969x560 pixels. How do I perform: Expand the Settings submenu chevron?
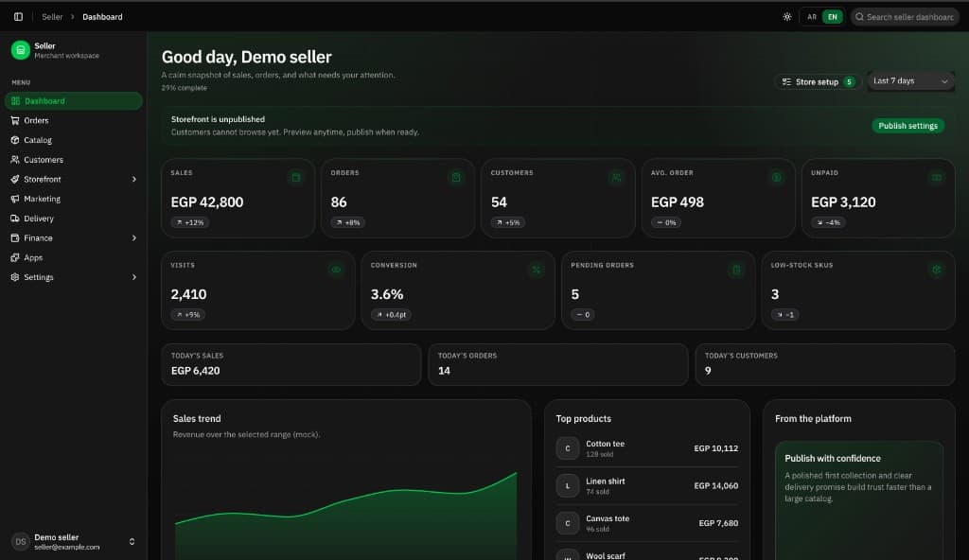134,277
